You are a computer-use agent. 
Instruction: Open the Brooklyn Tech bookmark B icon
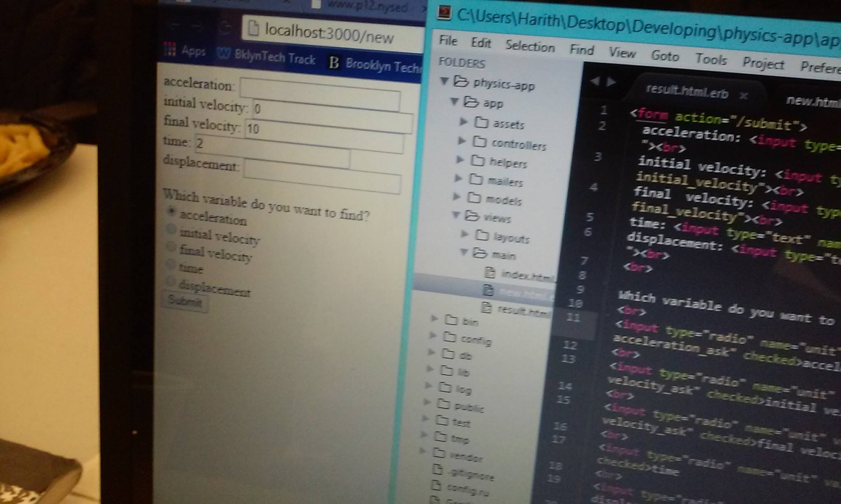(334, 62)
